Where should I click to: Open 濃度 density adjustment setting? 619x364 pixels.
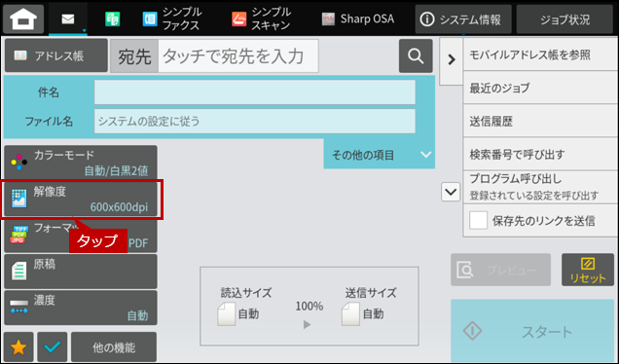tap(81, 308)
